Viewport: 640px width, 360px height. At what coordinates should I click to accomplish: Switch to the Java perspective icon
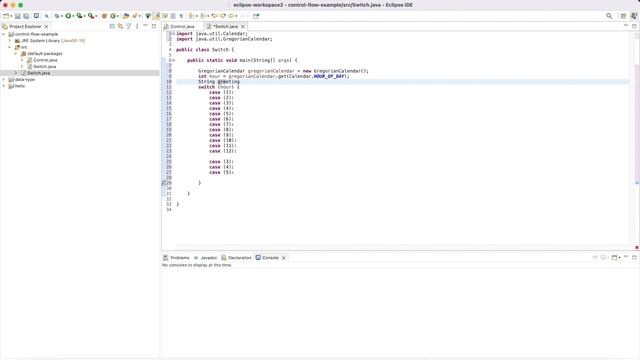pyautogui.click(x=633, y=16)
